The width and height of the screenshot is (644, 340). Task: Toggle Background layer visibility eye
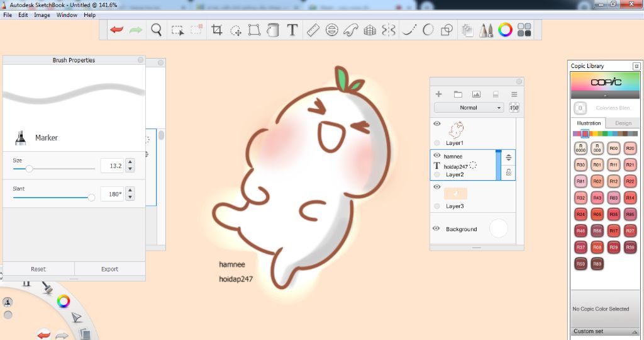pos(436,229)
